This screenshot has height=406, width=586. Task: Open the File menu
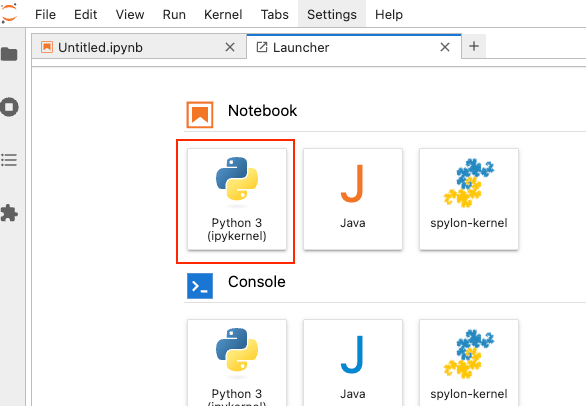45,14
